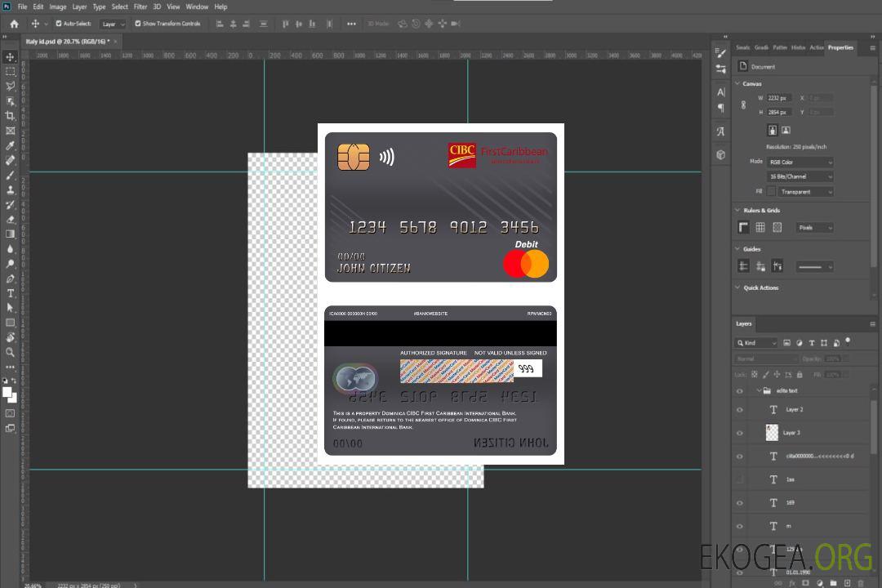Hide the Layer 2 text layer
The width and height of the screenshot is (882, 588).
coord(740,410)
